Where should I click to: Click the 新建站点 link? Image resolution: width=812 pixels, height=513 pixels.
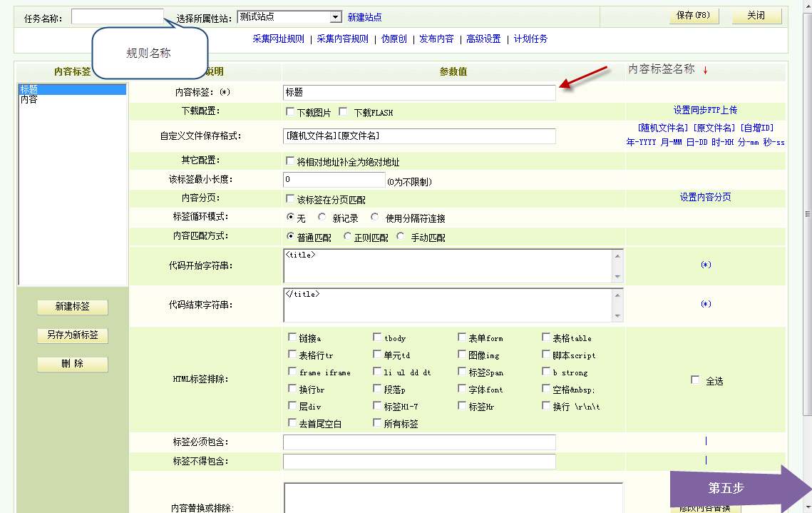pyautogui.click(x=364, y=18)
